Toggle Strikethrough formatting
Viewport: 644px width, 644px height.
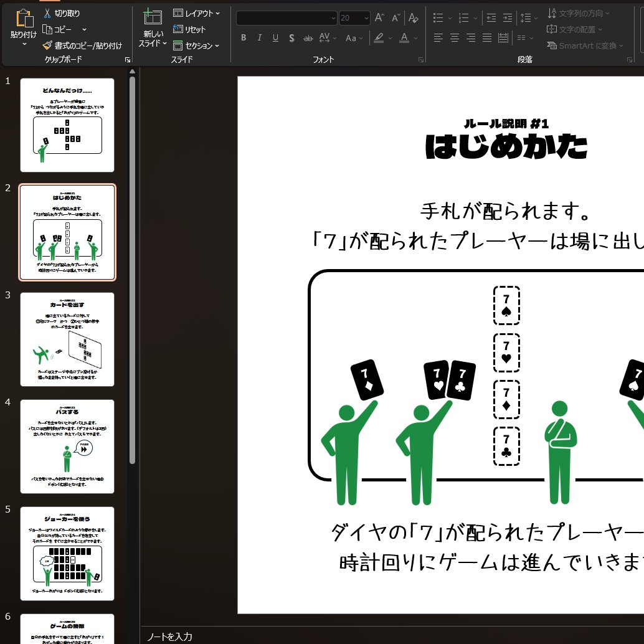pyautogui.click(x=308, y=38)
